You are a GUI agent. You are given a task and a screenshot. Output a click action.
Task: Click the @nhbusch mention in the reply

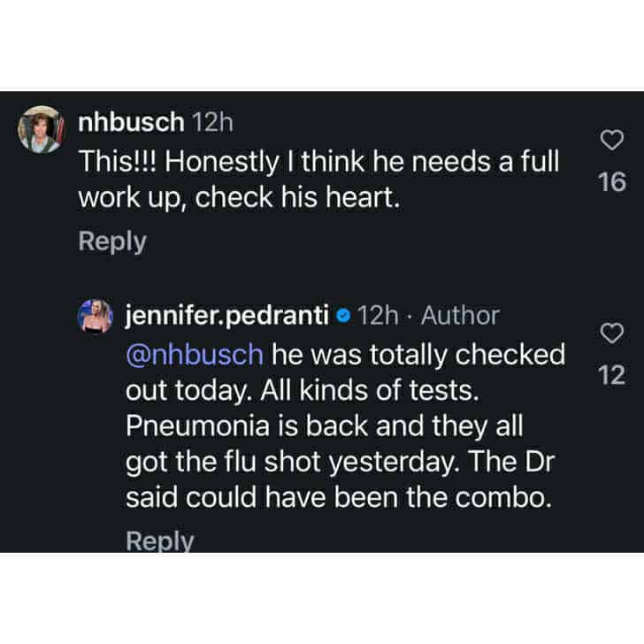[195, 354]
